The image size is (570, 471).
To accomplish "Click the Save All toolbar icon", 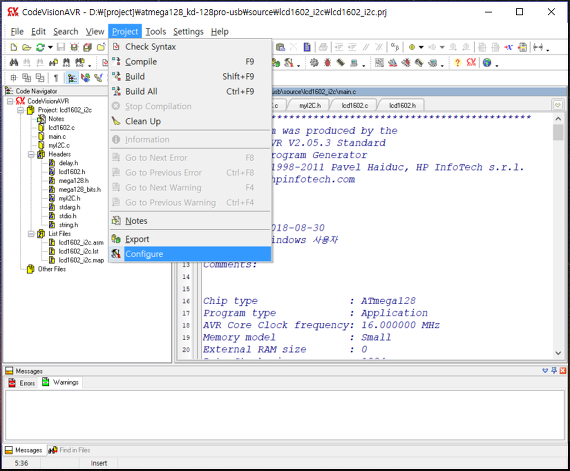I will [87, 47].
